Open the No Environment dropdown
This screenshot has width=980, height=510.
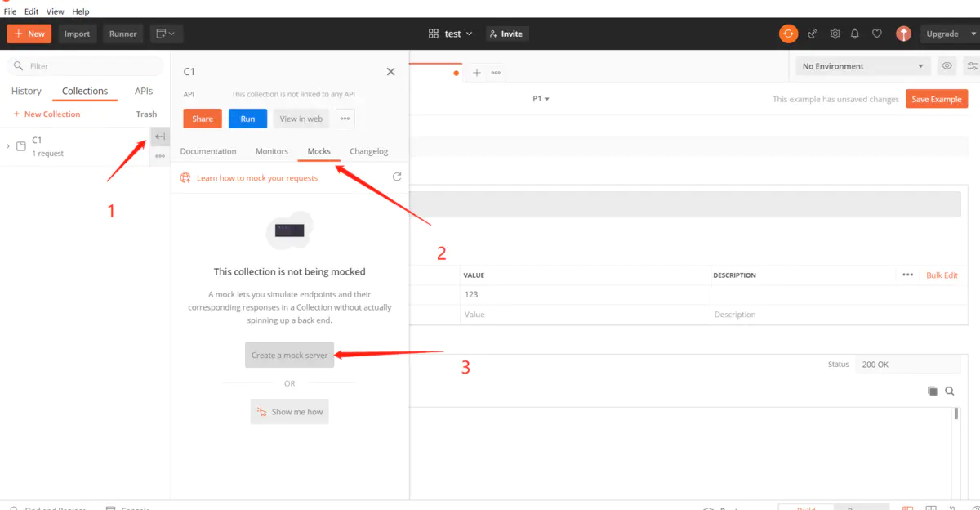863,66
